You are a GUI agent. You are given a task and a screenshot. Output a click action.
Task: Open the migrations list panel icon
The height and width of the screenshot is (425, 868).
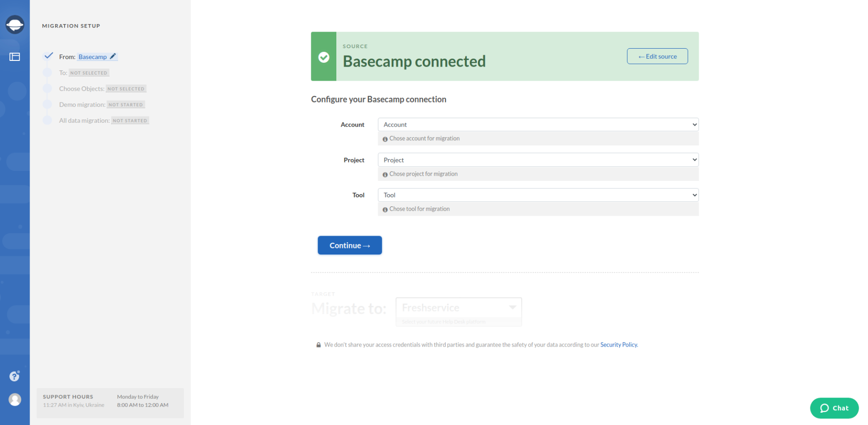coord(15,57)
